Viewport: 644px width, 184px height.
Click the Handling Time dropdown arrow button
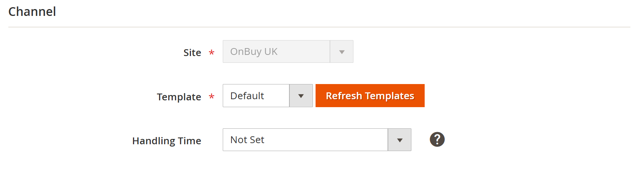click(x=400, y=140)
